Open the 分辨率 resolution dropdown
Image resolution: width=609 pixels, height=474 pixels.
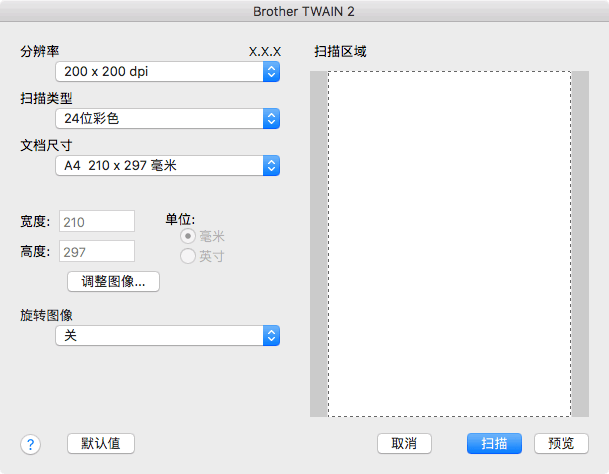coord(166,71)
